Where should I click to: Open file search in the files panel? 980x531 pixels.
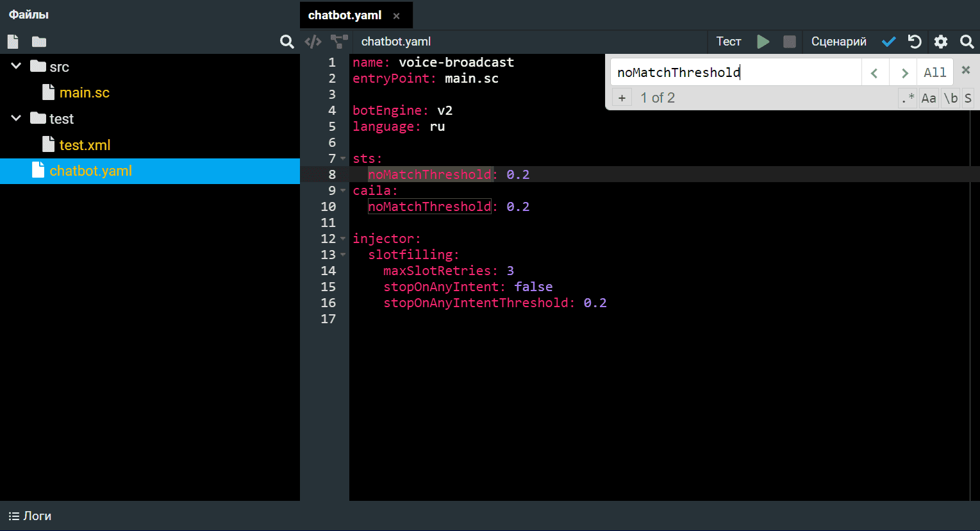(x=287, y=42)
